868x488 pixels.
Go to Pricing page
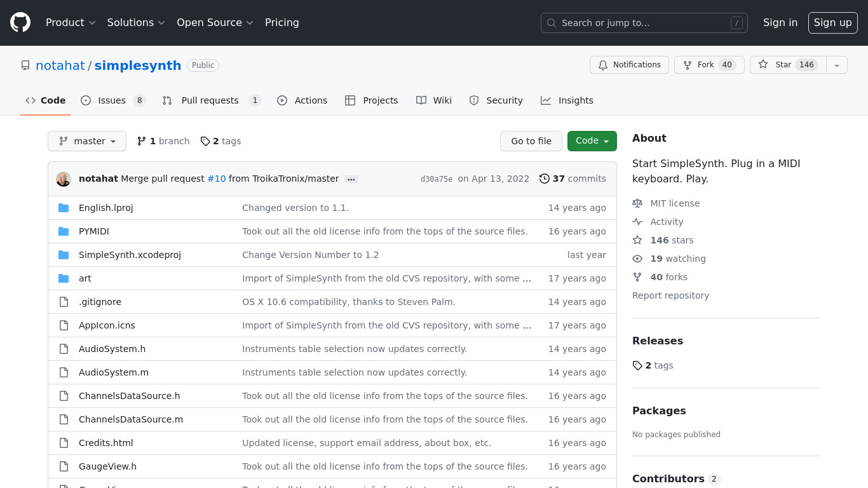[281, 23]
